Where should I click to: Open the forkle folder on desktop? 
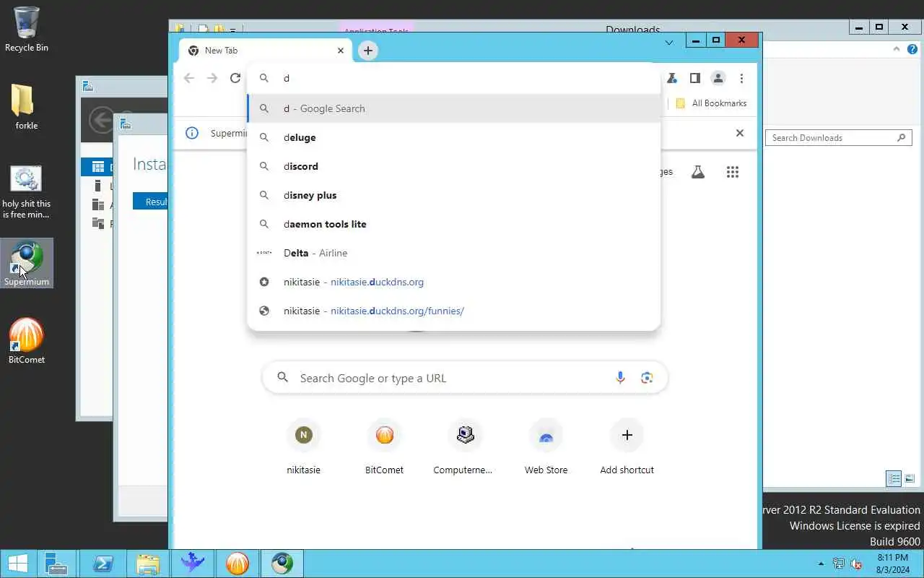[x=26, y=106]
